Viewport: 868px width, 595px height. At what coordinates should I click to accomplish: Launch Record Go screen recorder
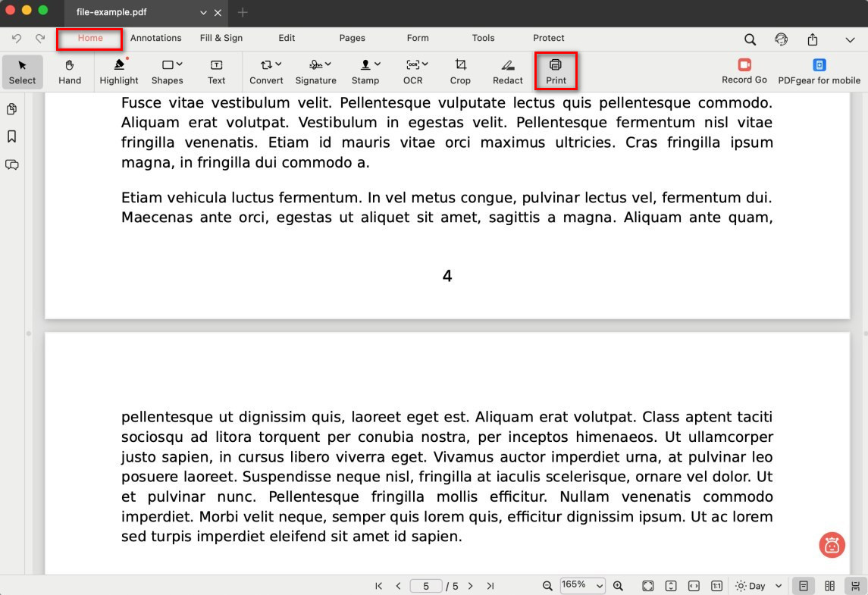coord(744,70)
